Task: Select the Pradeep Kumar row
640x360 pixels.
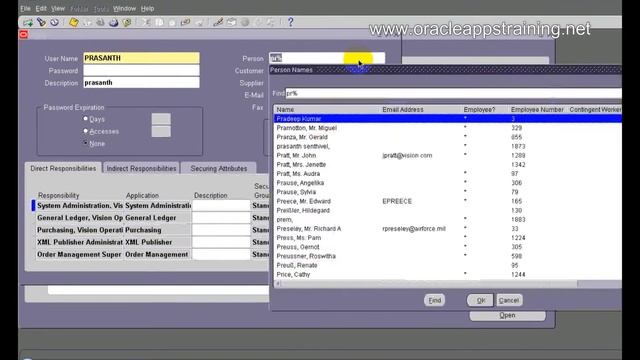Action: pyautogui.click(x=448, y=119)
